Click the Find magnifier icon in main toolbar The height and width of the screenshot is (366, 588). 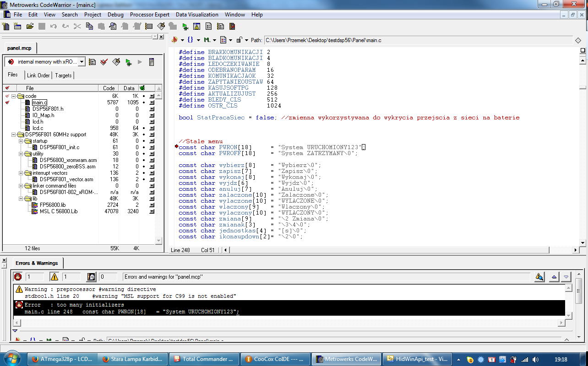pyautogui.click(x=112, y=27)
